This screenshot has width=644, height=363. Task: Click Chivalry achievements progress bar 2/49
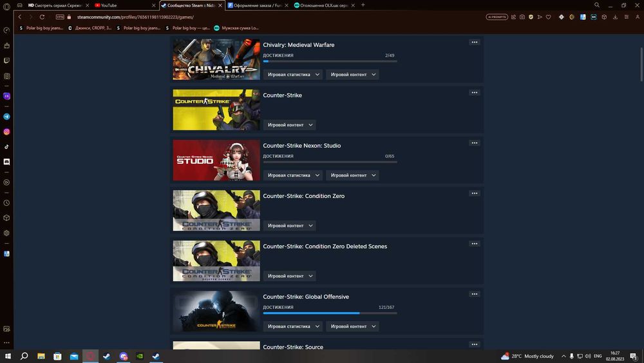click(330, 61)
